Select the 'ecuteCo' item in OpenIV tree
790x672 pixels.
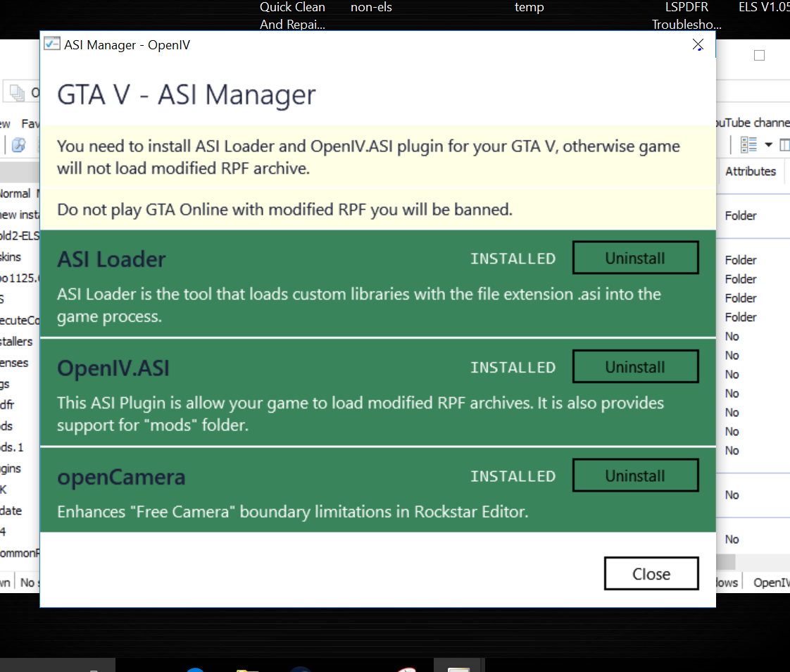click(20, 321)
